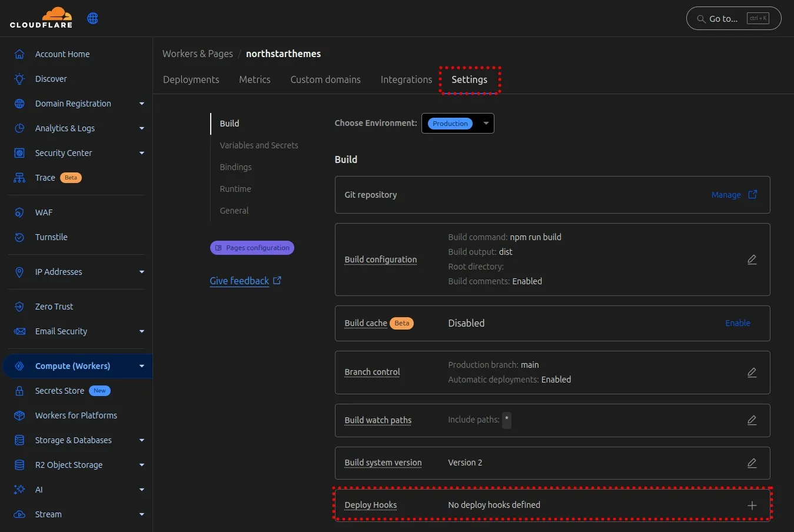Image resolution: width=794 pixels, height=532 pixels.
Task: Expand Stream submenu arrow
Action: coord(142,514)
